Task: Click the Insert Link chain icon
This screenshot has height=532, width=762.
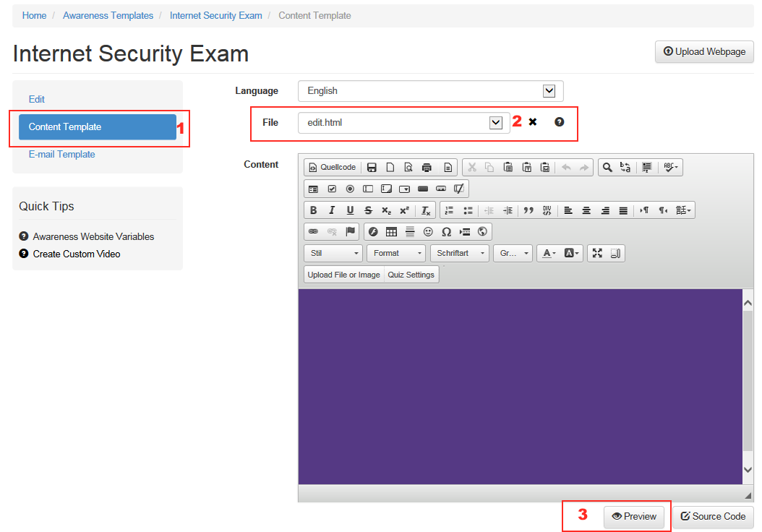Action: click(314, 232)
